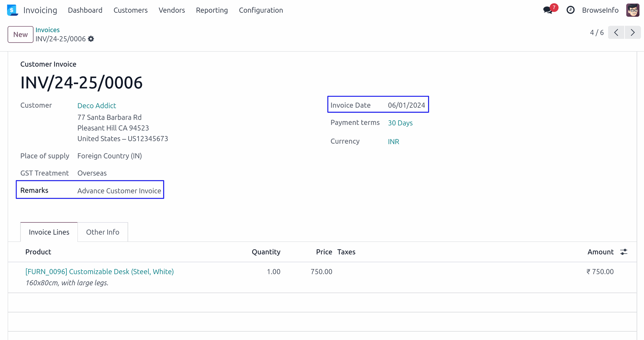Screen dimensions: 644x340
Task: Switch to the Other Info tab
Action: coord(103,232)
